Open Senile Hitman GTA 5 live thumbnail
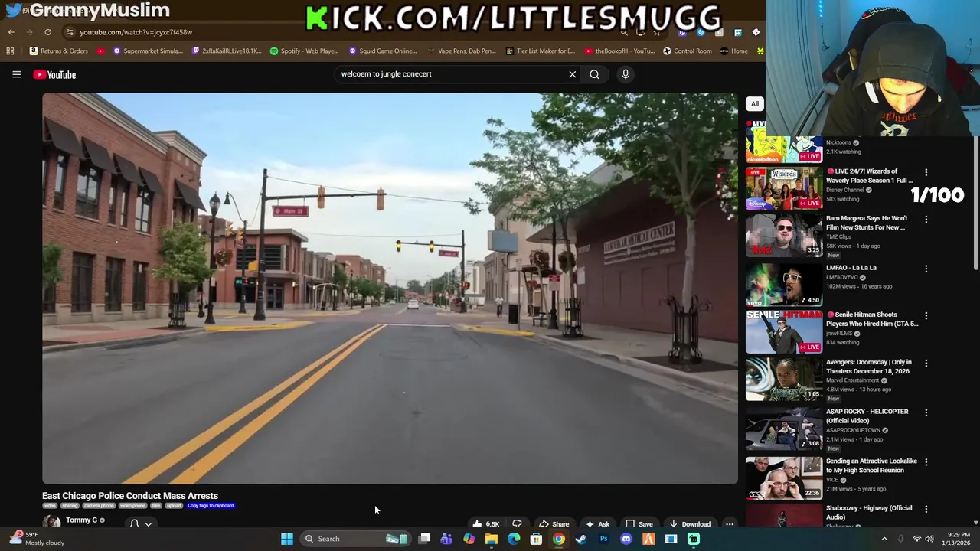The width and height of the screenshot is (980, 551). click(x=784, y=331)
